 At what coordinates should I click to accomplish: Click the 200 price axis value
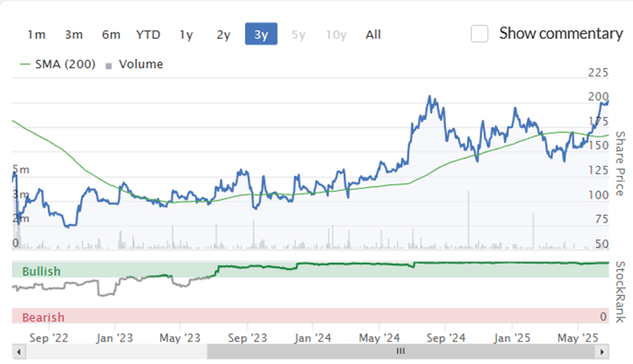click(598, 96)
